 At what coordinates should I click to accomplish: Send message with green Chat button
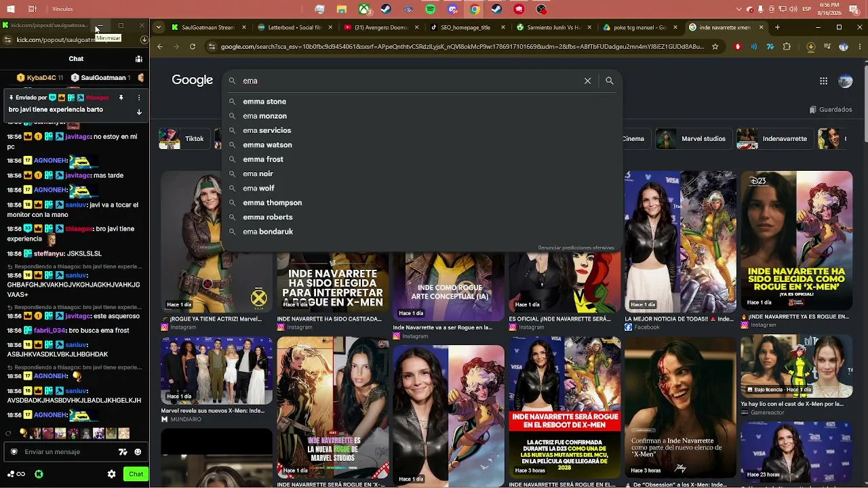(x=136, y=474)
